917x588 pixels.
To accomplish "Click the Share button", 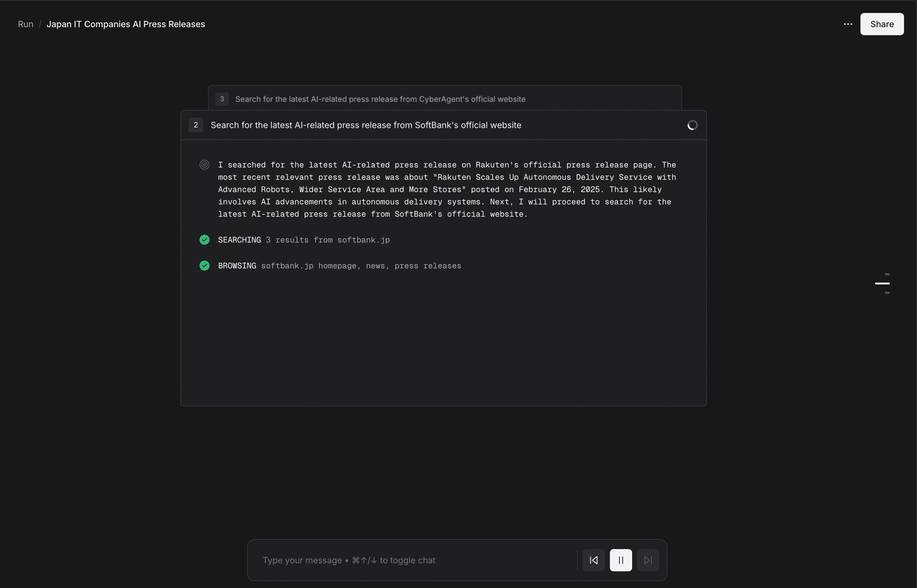I will click(x=881, y=24).
